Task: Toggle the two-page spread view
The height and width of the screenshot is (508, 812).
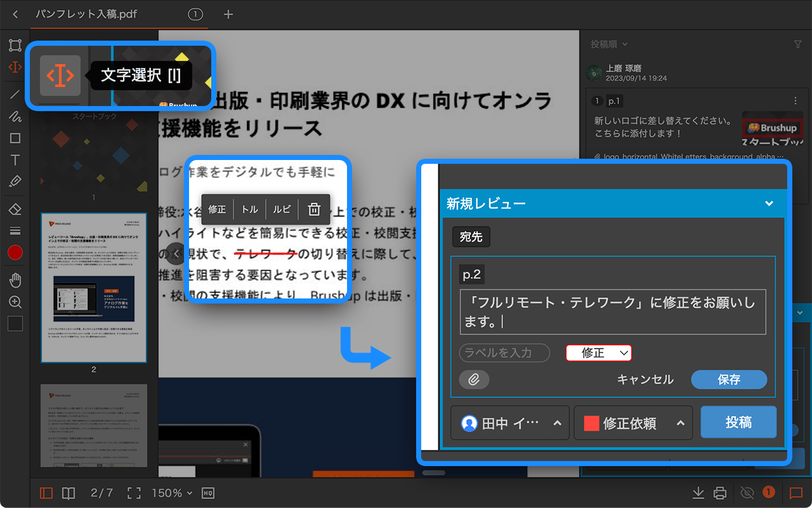Action: (x=68, y=493)
